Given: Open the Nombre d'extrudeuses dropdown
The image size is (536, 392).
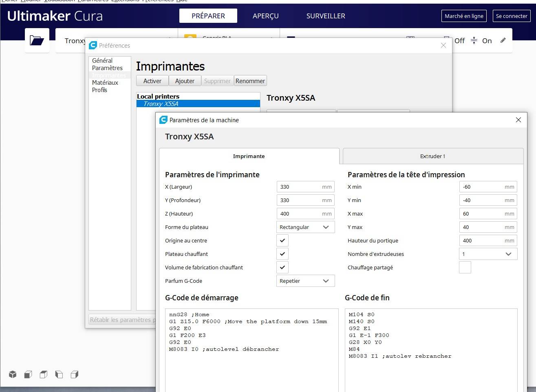Looking at the screenshot, I should click(x=488, y=254).
